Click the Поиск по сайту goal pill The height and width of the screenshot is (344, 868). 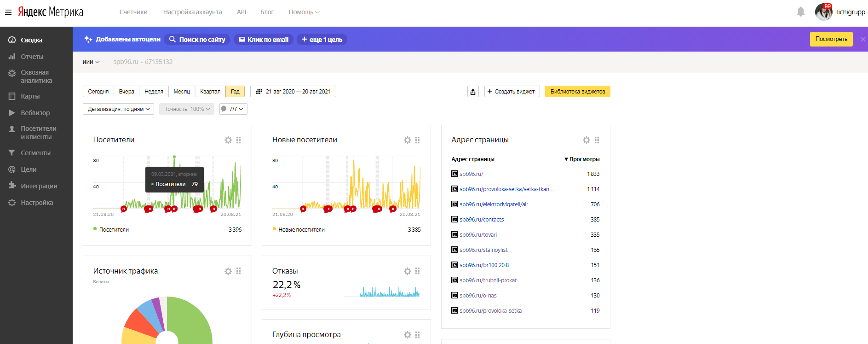pyautogui.click(x=197, y=40)
